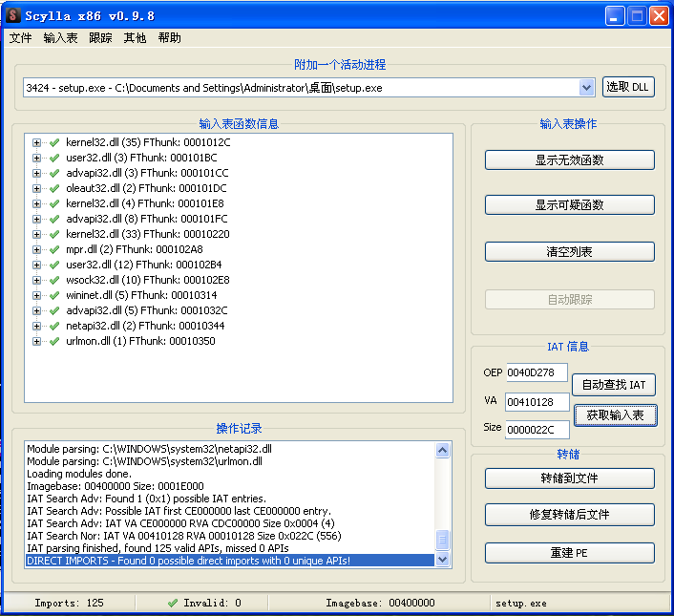The image size is (674, 616).
Task: Expand kernel32.dll (4) tree node
Action: pos(36,203)
